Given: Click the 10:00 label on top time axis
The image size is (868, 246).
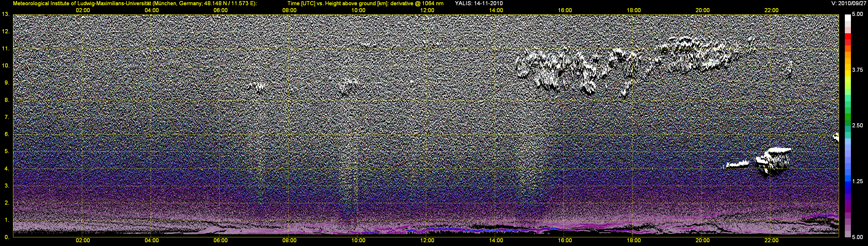Looking at the screenshot, I should [x=358, y=10].
